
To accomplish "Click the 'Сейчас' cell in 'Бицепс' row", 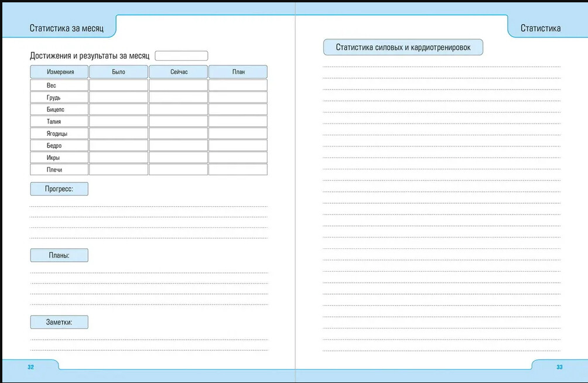I will point(178,110).
